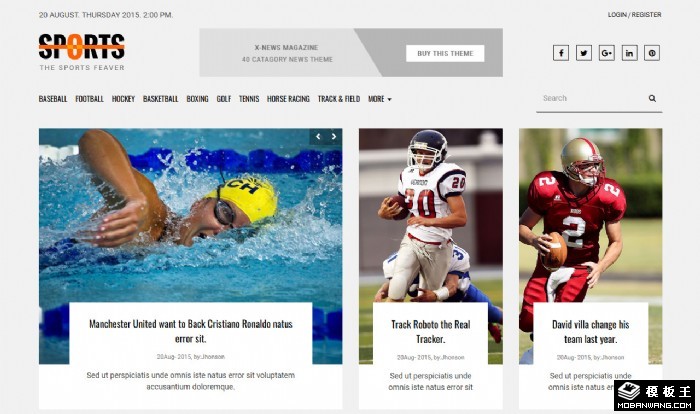Open the Login / Register link
This screenshot has height=414, width=700.
coord(634,15)
